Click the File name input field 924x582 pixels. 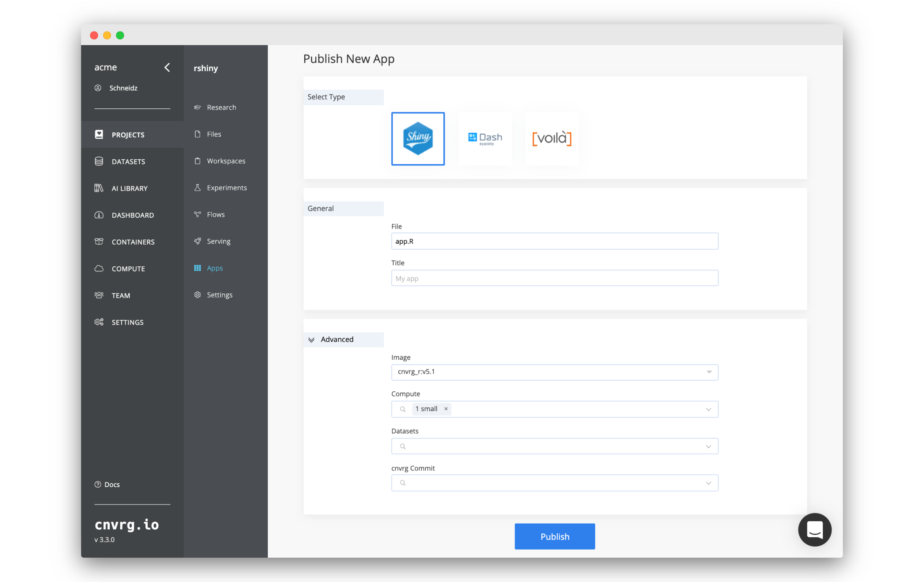(554, 241)
